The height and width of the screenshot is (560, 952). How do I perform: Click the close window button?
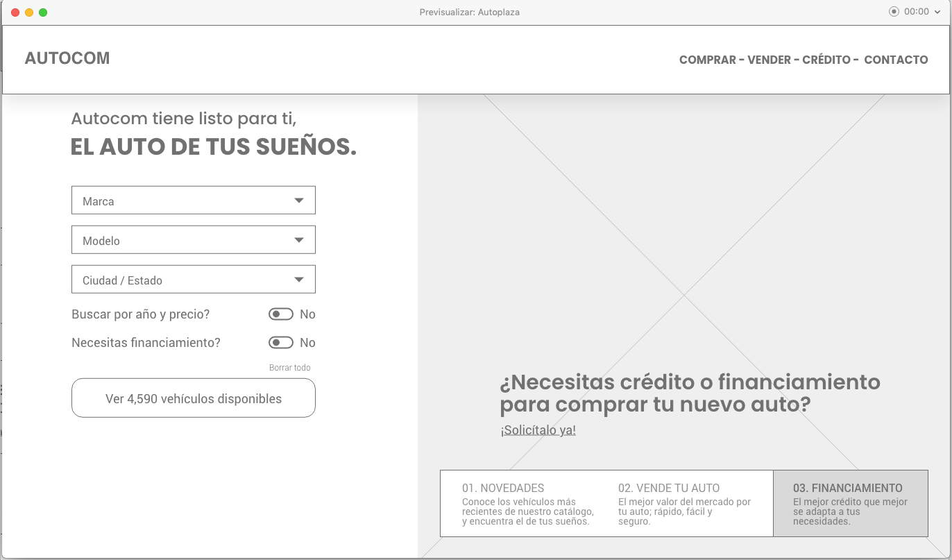pyautogui.click(x=15, y=12)
